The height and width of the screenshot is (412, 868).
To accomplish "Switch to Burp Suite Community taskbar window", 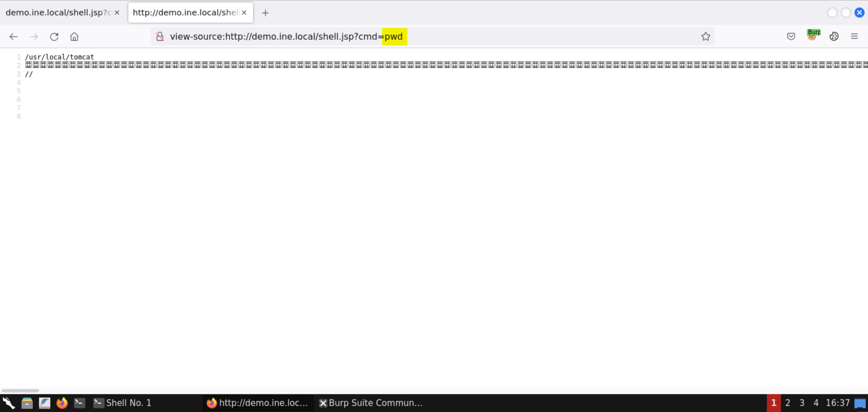I will click(x=371, y=403).
